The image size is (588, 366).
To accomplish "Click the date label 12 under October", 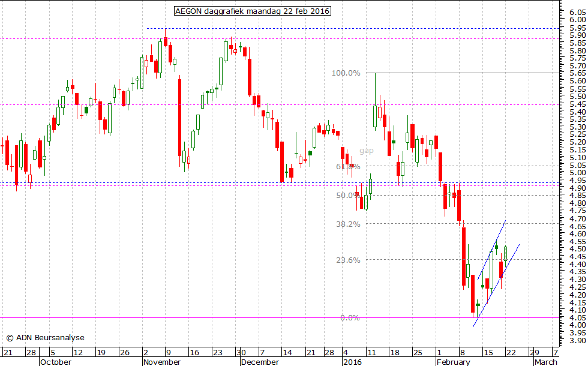I will (77, 353).
